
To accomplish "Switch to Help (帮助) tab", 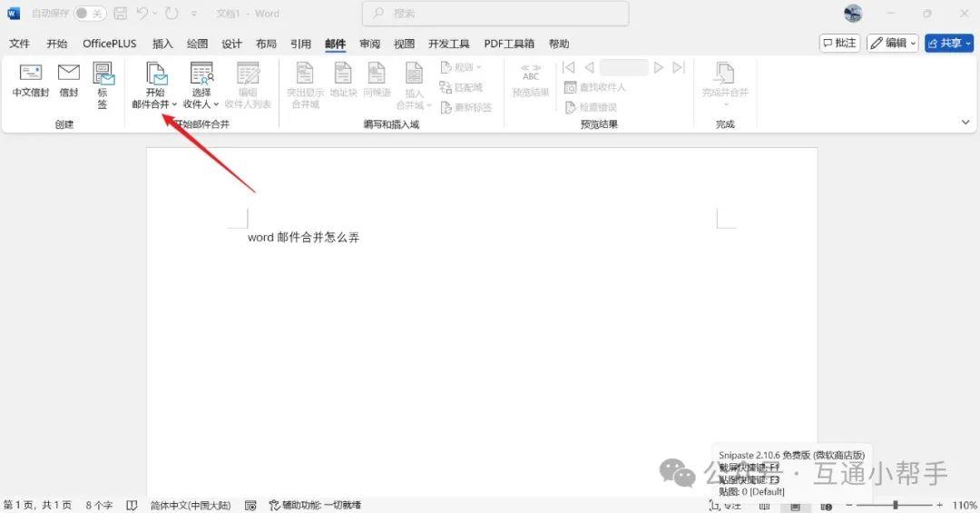I will point(559,44).
